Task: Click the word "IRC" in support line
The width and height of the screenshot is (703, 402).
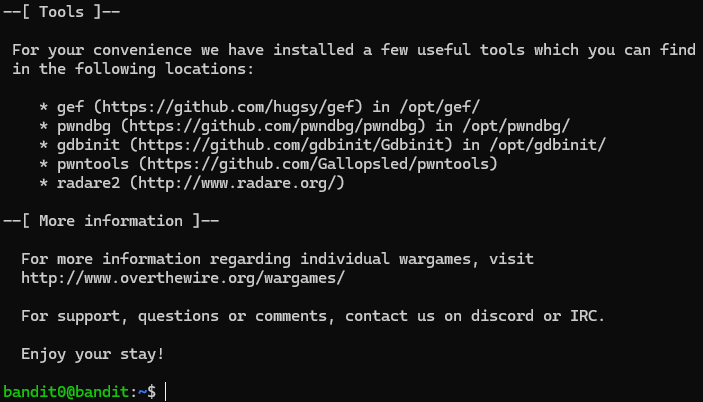Action: [x=587, y=316]
